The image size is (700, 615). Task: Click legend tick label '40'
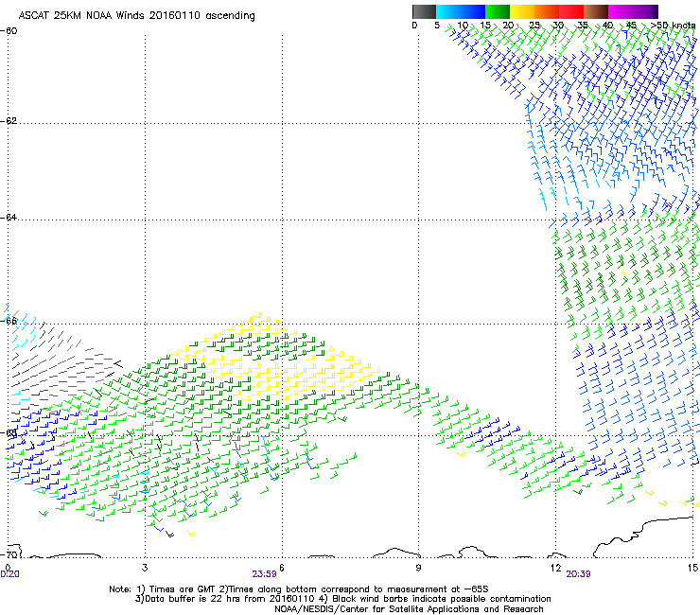pos(607,26)
